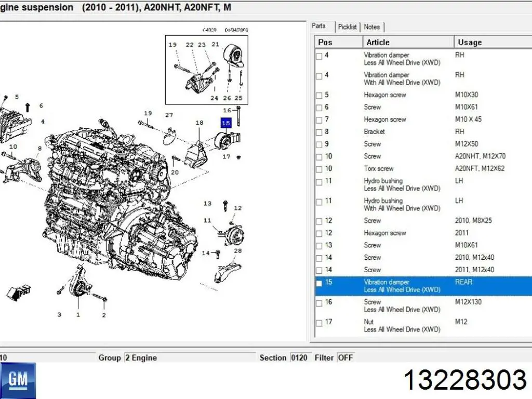Screen dimensions: 532x399
Task: Click callout number 24 in the inset box
Action: tap(214, 98)
